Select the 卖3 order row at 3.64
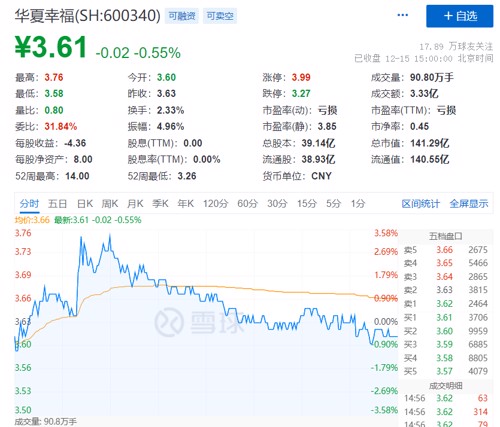This screenshot has height=427, width=500. [x=445, y=277]
